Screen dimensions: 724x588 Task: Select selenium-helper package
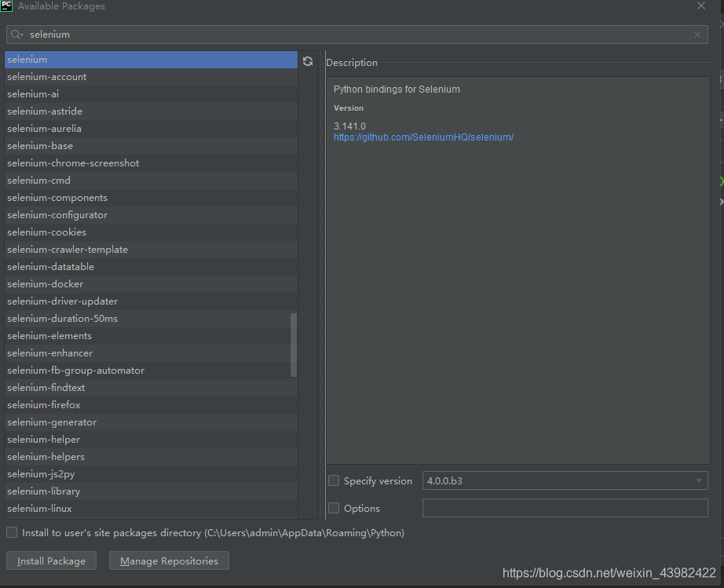pyautogui.click(x=151, y=440)
